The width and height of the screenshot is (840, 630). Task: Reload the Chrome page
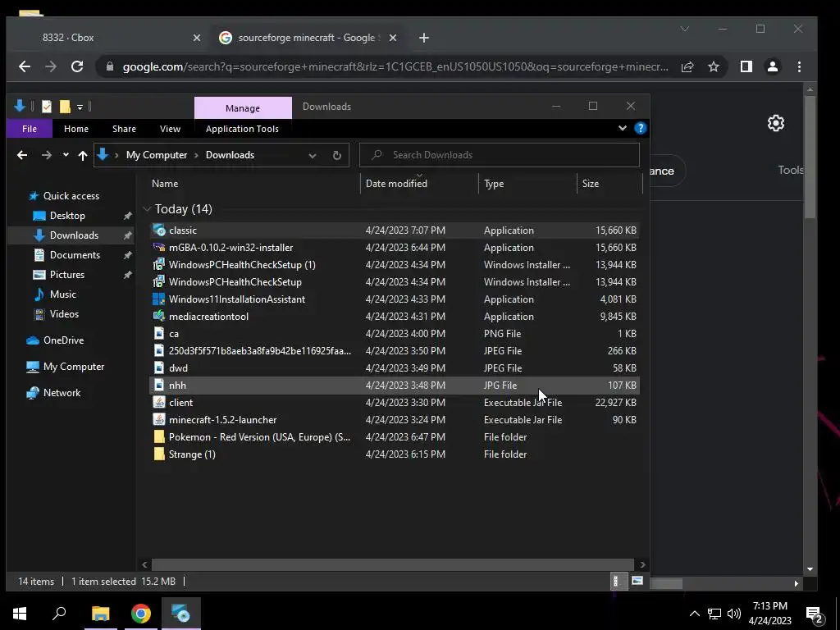pos(77,66)
